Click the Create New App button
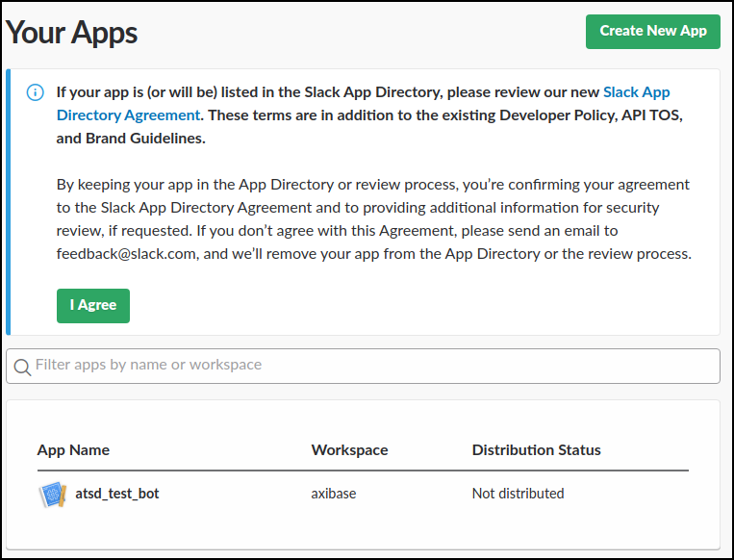The image size is (734, 560). [x=652, y=32]
